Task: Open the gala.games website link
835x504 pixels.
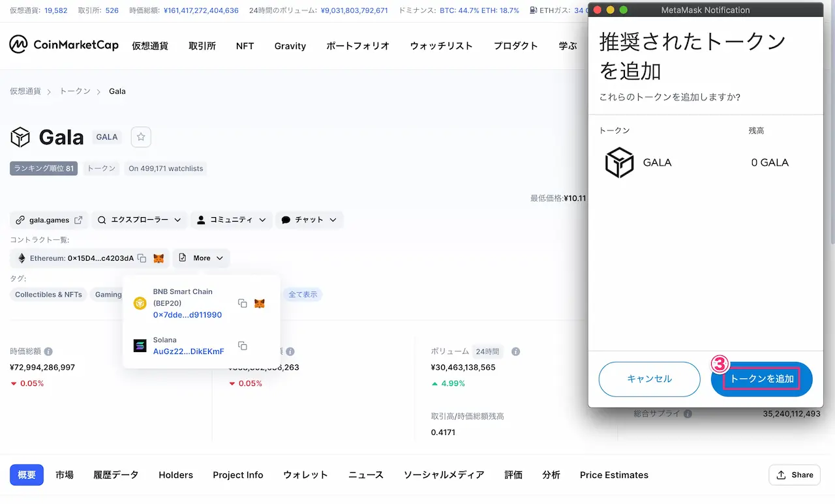Action: pos(50,220)
